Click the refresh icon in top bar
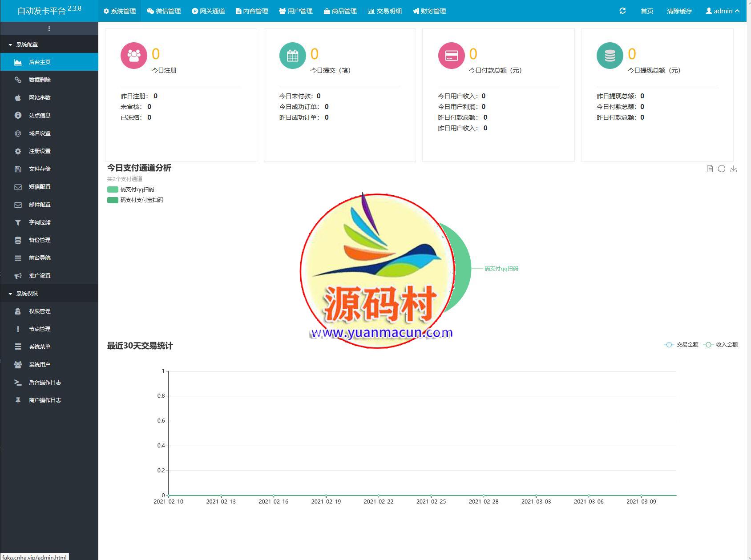Viewport: 751px width, 560px height. point(622,11)
